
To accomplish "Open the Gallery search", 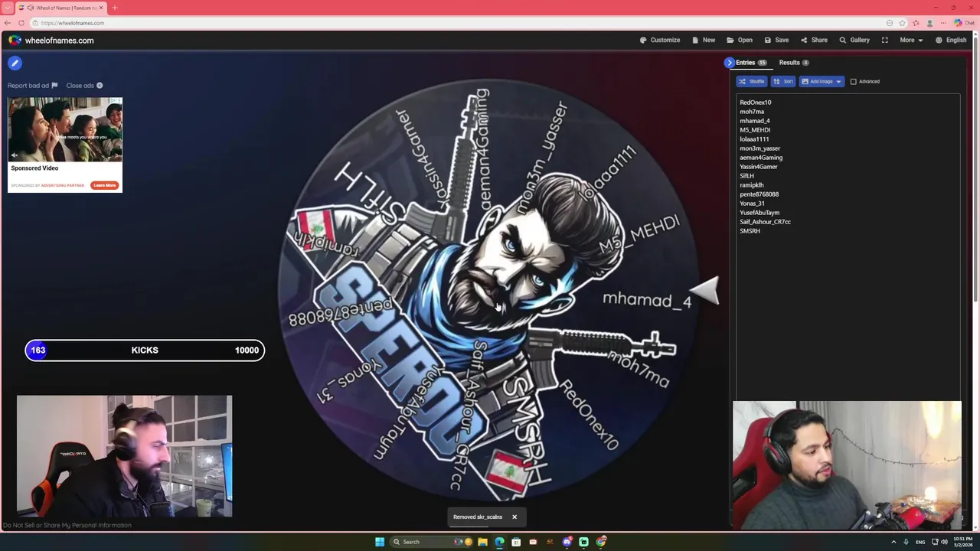I will pos(854,40).
